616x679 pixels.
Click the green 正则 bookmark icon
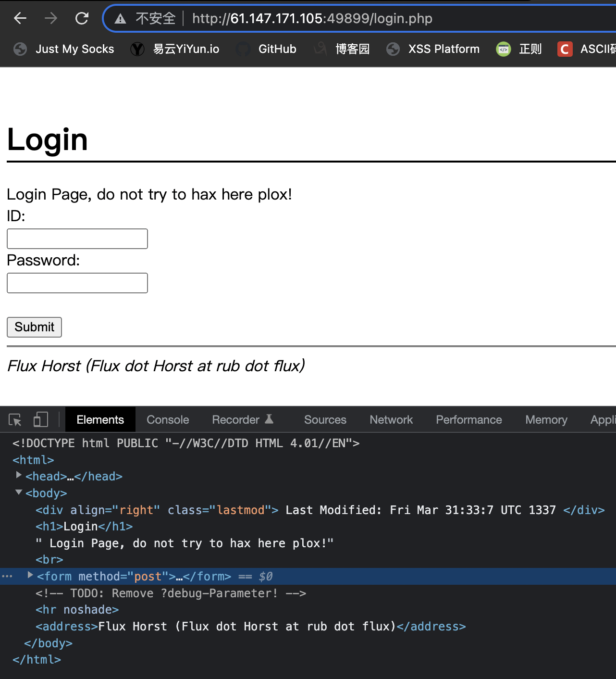(504, 49)
